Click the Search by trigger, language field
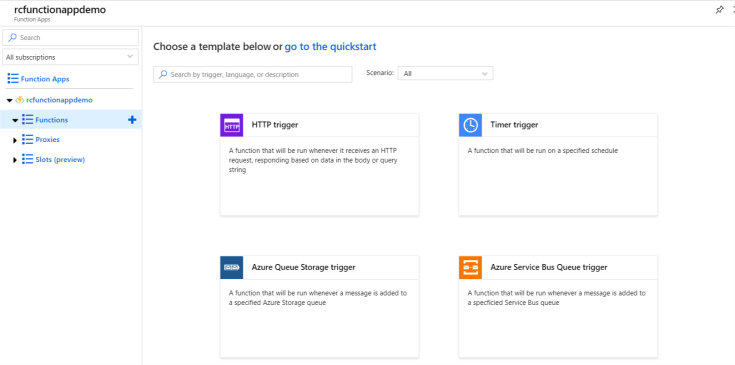Screen dimensions: 735x365 coord(253,74)
